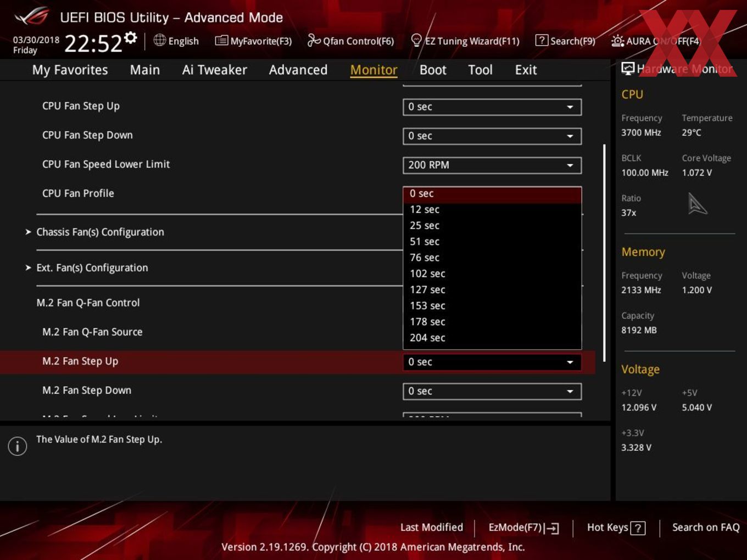Viewport: 747px width, 560px height.
Task: Select 178 sec option
Action: pos(492,322)
